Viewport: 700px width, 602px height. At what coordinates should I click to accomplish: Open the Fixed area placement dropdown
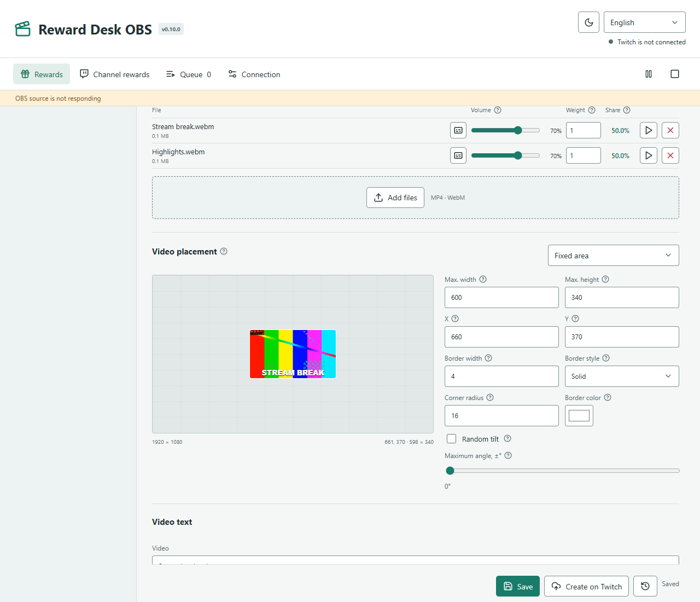click(x=614, y=256)
